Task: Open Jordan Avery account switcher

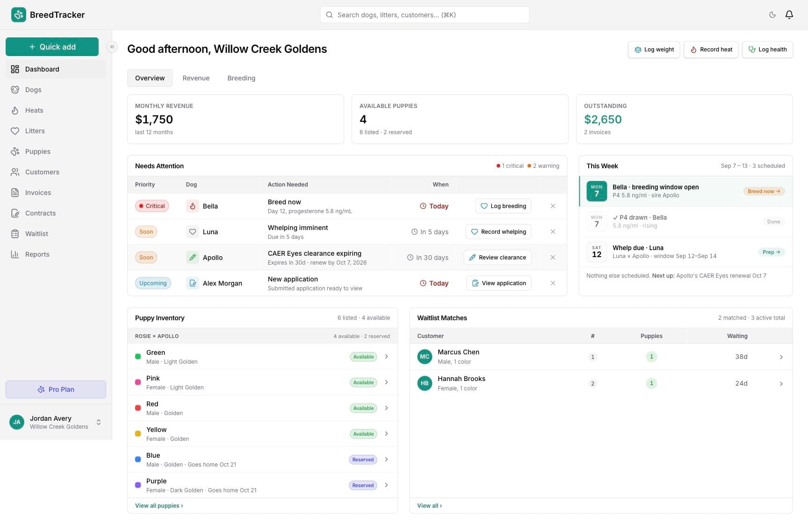Action: (x=56, y=422)
